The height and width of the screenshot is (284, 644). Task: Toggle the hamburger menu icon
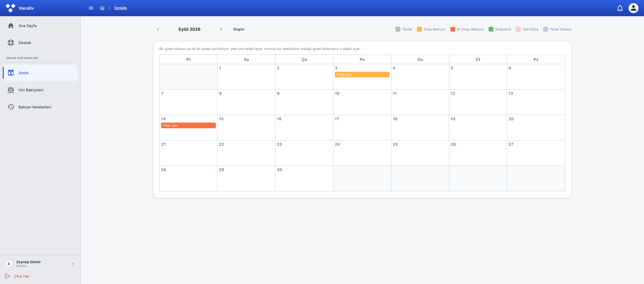91,8
